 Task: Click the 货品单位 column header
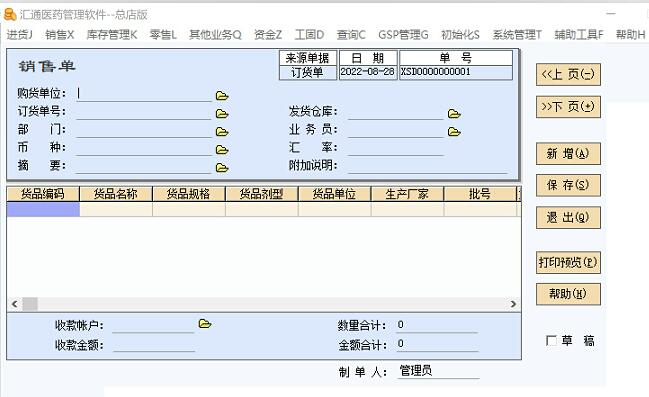coord(334,194)
